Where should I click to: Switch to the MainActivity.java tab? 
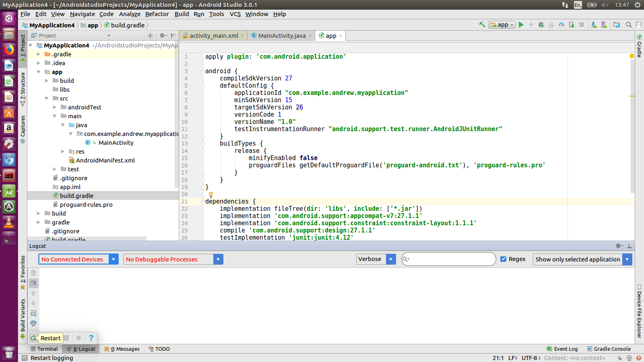pyautogui.click(x=281, y=36)
